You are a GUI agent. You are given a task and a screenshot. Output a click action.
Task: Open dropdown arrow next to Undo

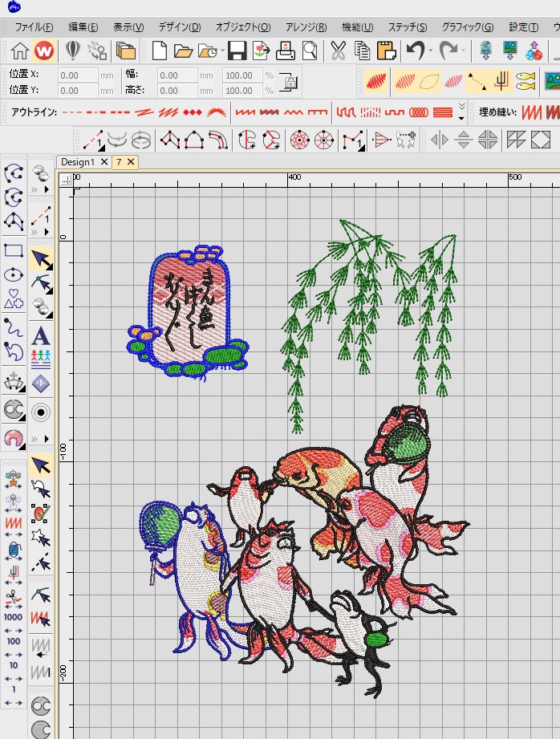point(431,51)
